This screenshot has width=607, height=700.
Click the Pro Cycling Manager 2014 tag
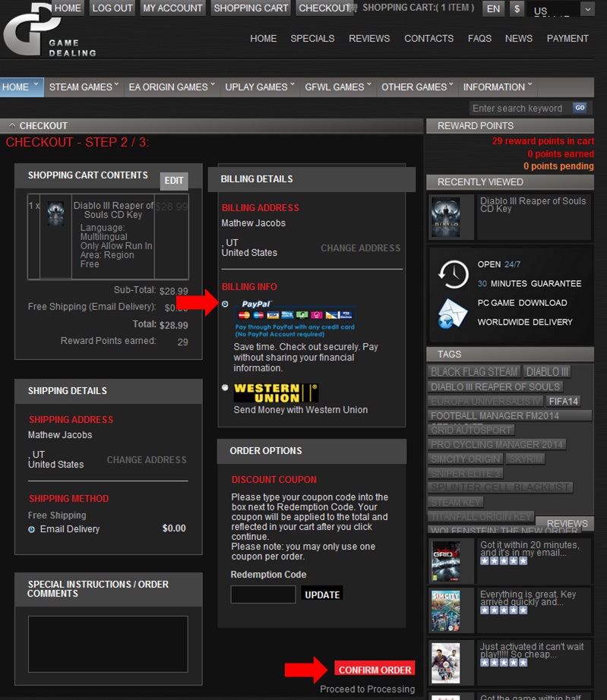click(497, 445)
